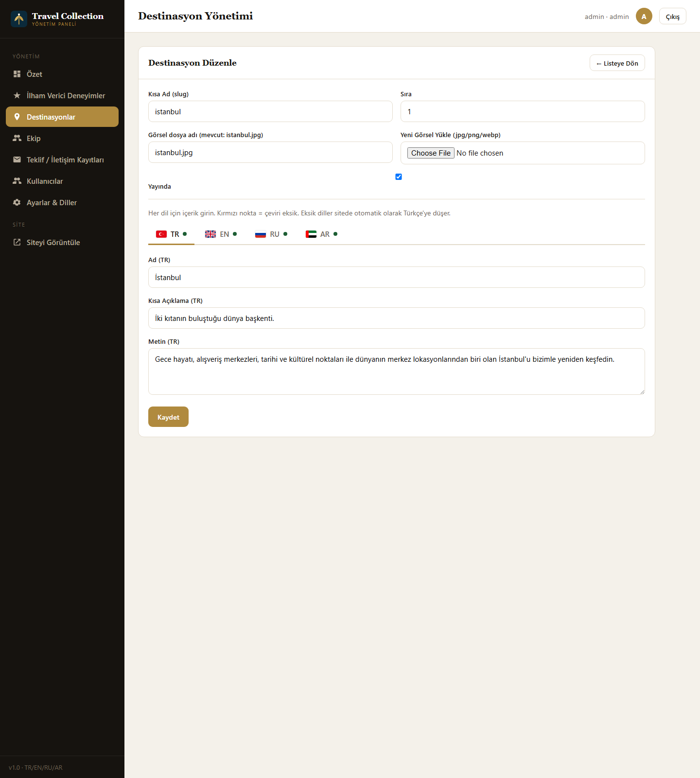Image resolution: width=700 pixels, height=778 pixels.
Task: Toggle the Yayında checkbox
Action: (x=399, y=177)
